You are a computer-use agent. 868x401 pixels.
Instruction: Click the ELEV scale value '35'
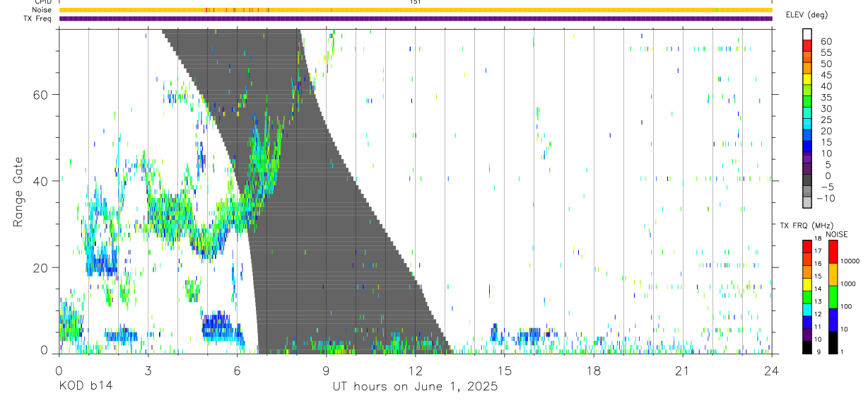click(x=826, y=98)
